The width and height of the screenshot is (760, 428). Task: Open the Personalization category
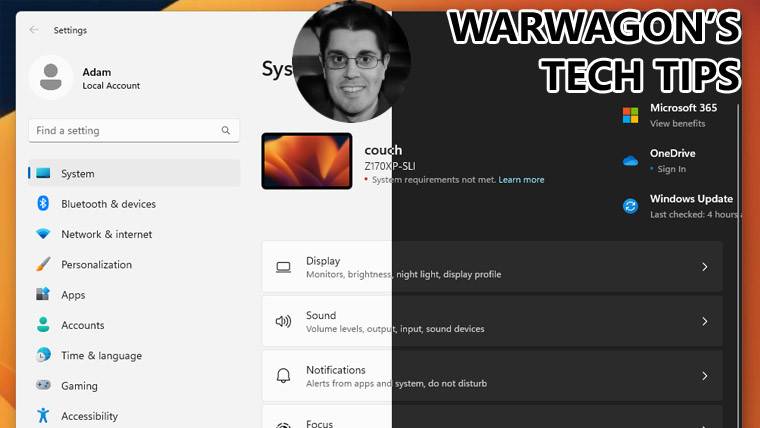coord(134,264)
